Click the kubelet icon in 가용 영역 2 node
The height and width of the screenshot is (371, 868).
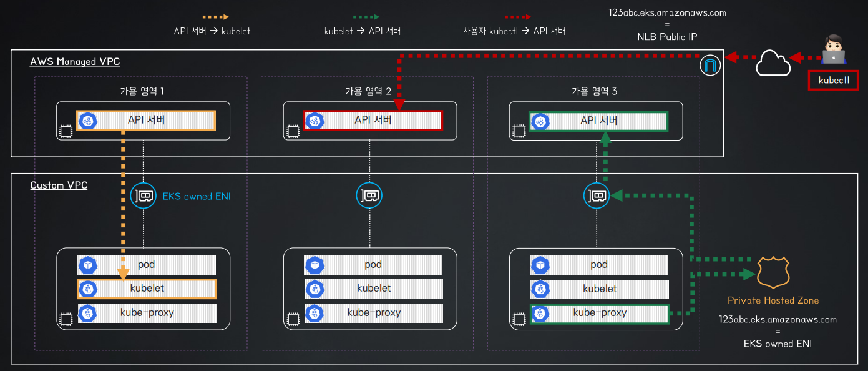(314, 289)
